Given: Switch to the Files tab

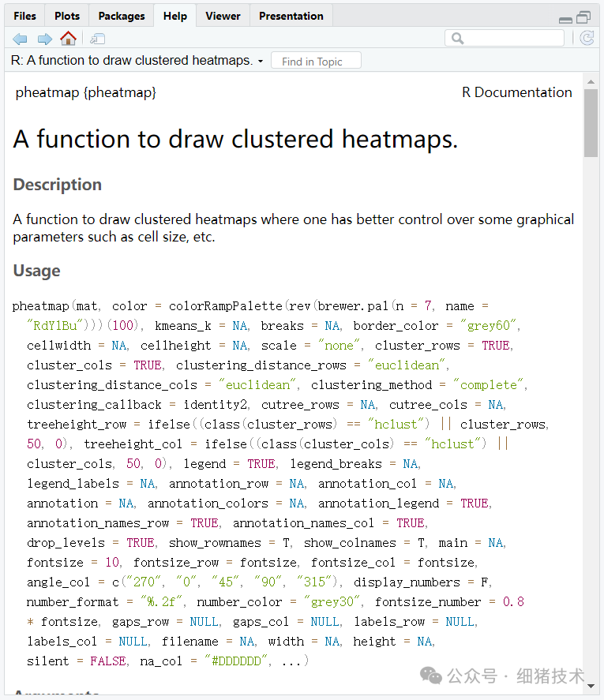Looking at the screenshot, I should 24,16.
